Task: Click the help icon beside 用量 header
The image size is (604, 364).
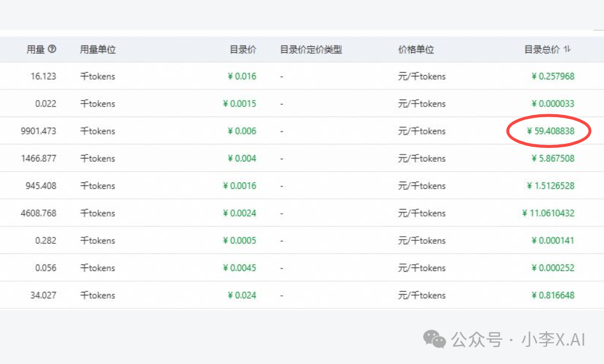Action: coord(52,50)
